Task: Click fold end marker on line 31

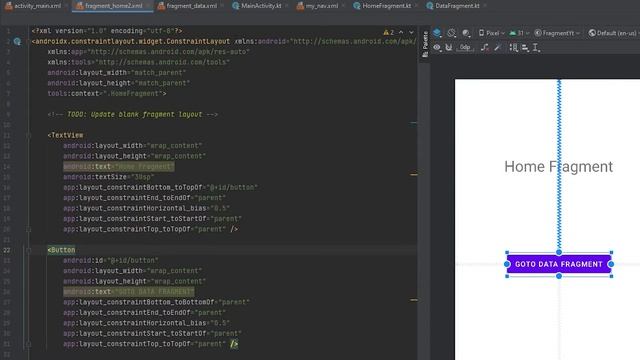Action: point(29,344)
